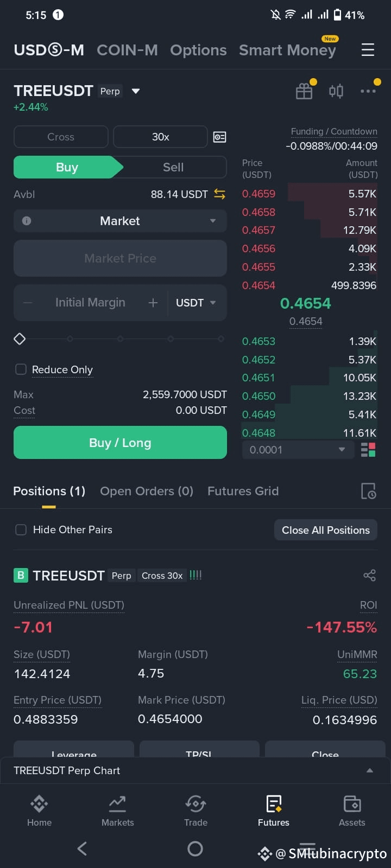
Task: Open the hamburger menu icon
Action: (368, 50)
